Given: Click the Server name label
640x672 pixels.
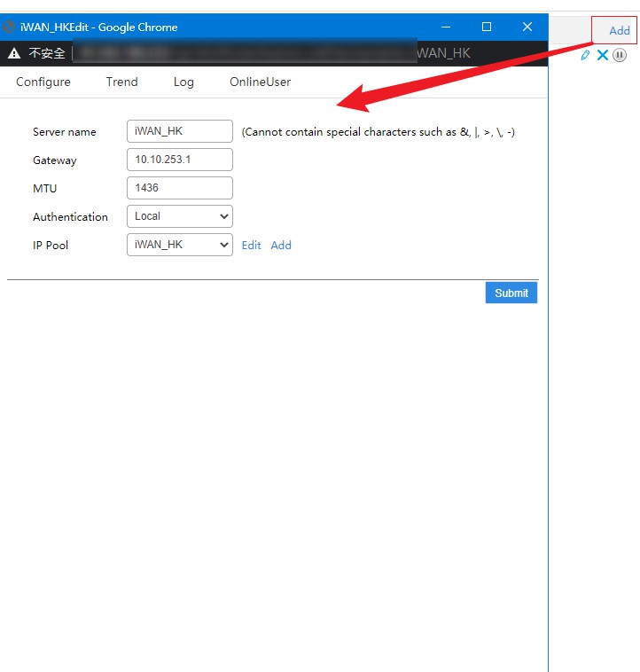Looking at the screenshot, I should [64, 132].
